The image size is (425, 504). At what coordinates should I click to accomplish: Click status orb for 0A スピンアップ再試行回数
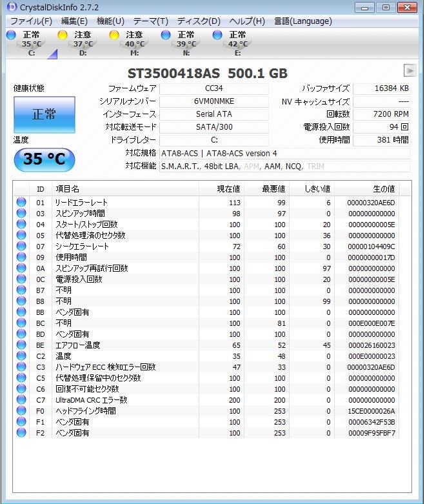21,268
